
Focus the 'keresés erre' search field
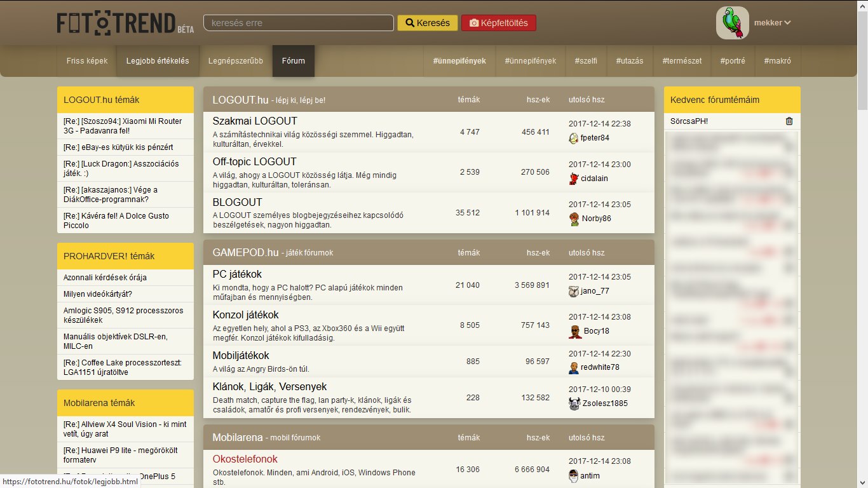pos(299,23)
